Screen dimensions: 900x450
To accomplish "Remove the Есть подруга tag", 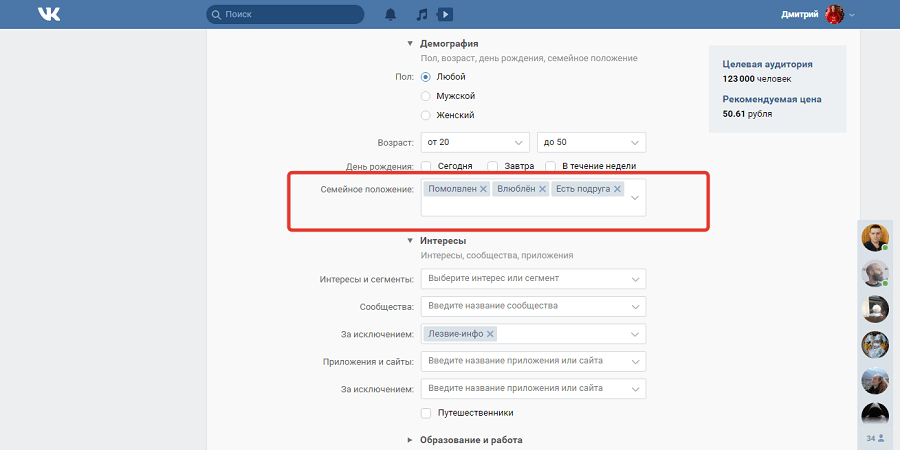I will coord(617,189).
